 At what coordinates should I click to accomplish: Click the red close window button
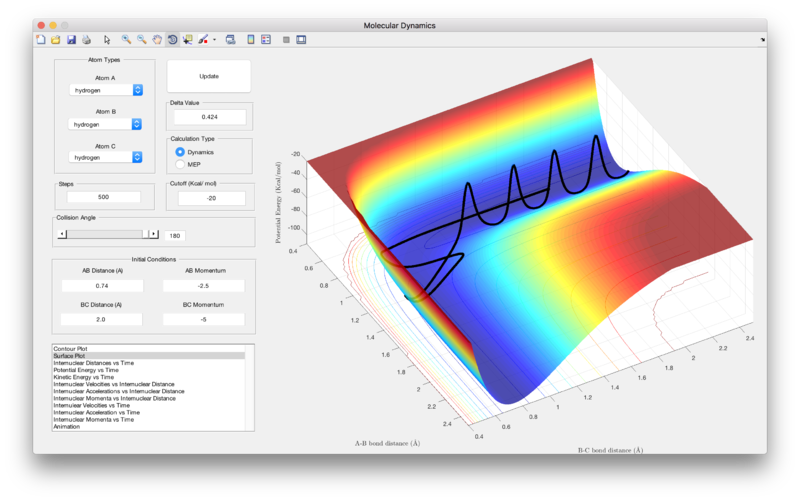coord(41,25)
